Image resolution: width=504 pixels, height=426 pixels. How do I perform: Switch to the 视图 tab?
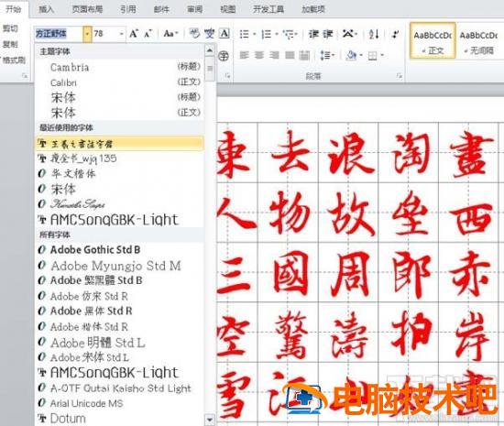pos(228,9)
